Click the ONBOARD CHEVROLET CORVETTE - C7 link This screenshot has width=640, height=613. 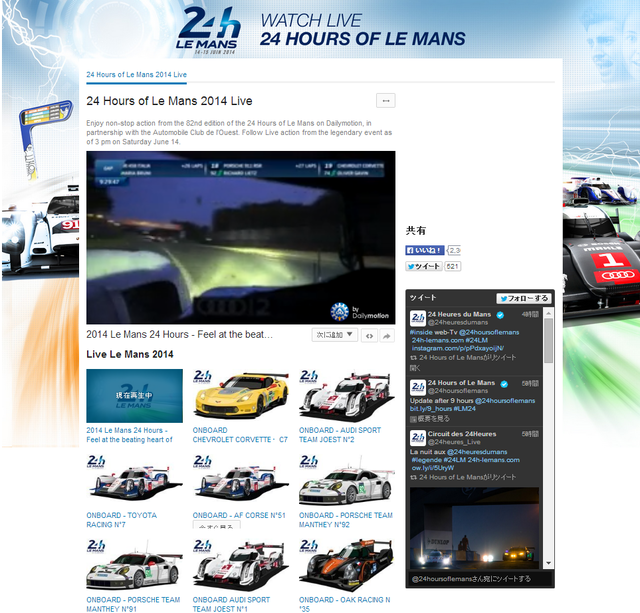240,435
